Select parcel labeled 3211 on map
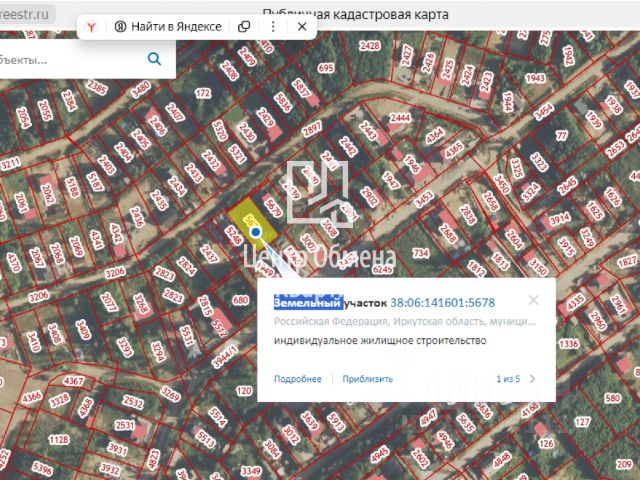 (11, 164)
